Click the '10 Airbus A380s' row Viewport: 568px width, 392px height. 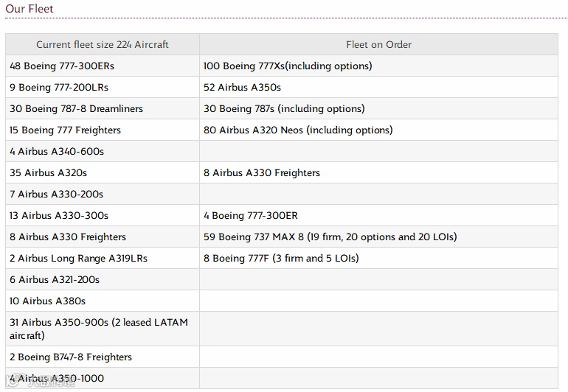pos(47,301)
